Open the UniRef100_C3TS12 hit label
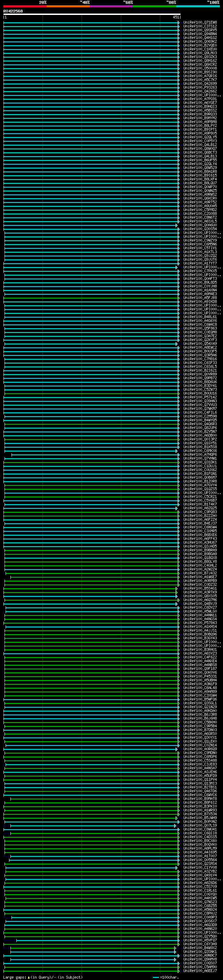The width and height of the screenshot is (223, 980). point(200,26)
